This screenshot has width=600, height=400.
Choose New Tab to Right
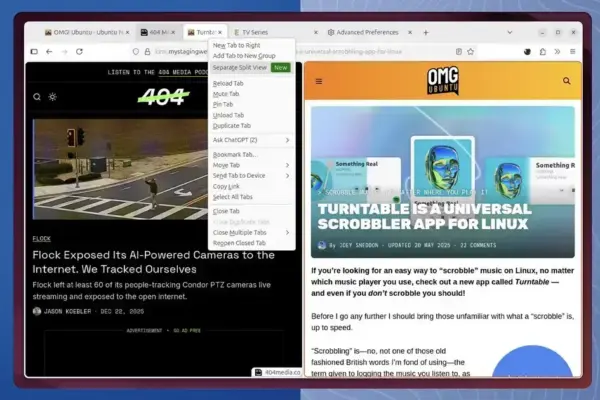(251, 45)
